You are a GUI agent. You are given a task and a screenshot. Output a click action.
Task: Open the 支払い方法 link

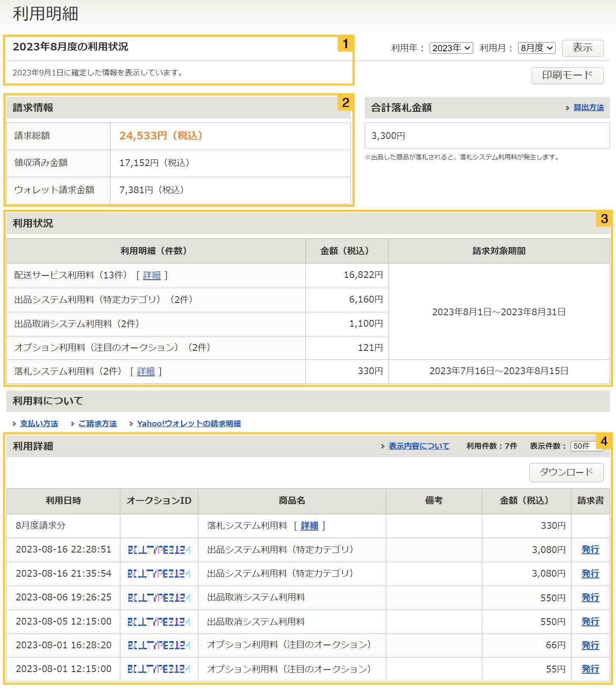pos(39,423)
